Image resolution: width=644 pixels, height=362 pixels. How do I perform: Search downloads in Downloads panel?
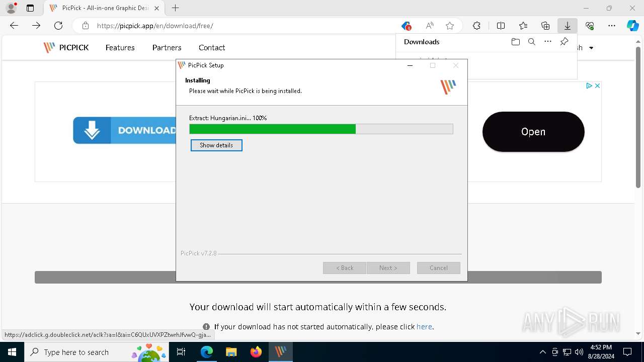coord(532,42)
